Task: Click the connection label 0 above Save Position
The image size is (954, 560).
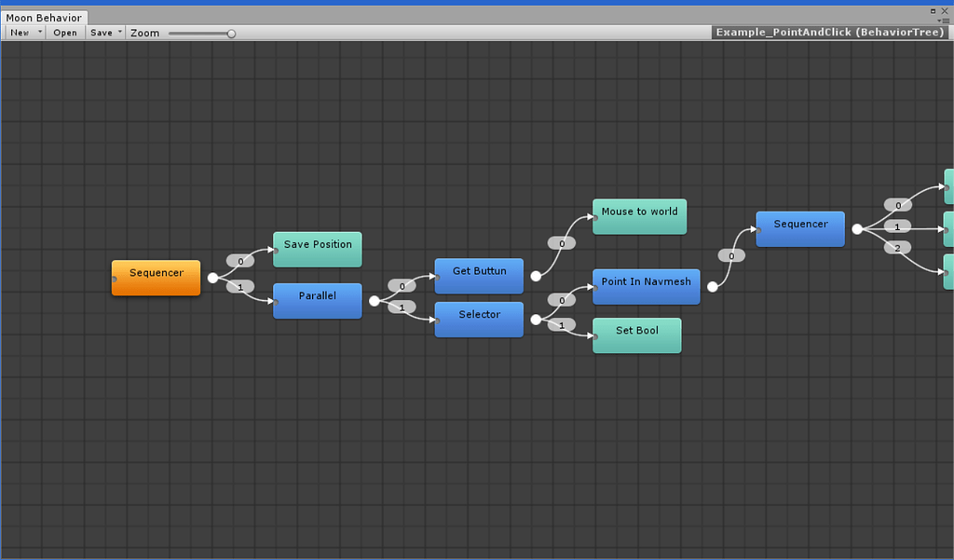Action: coord(239,260)
